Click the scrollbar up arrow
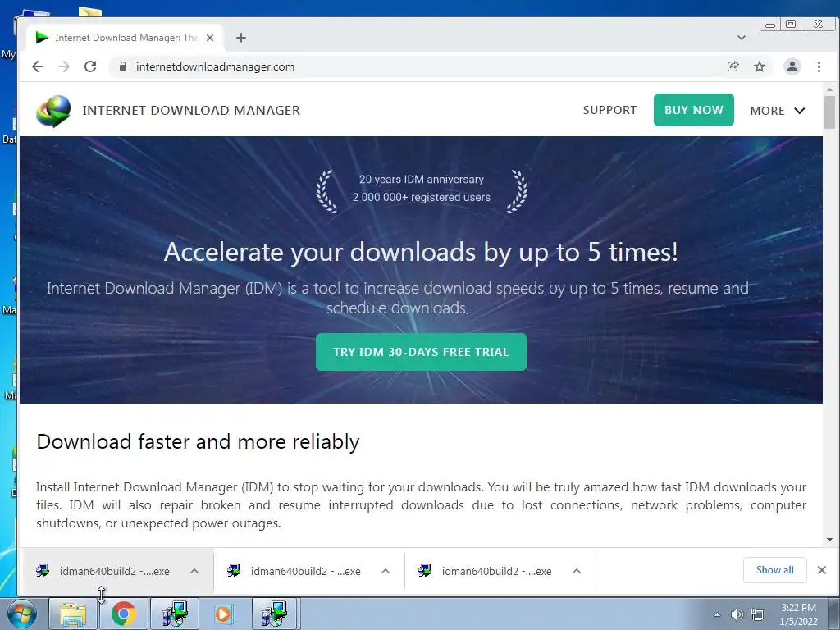The image size is (840, 630). coord(829,89)
